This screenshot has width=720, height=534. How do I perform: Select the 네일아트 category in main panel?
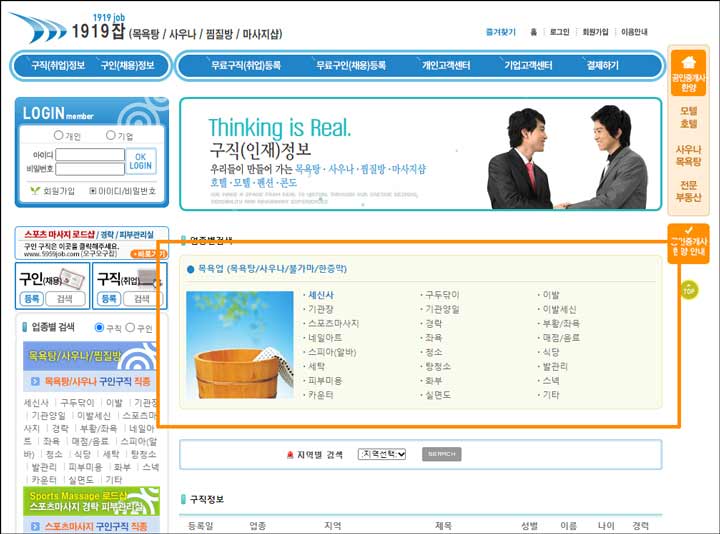[325, 337]
